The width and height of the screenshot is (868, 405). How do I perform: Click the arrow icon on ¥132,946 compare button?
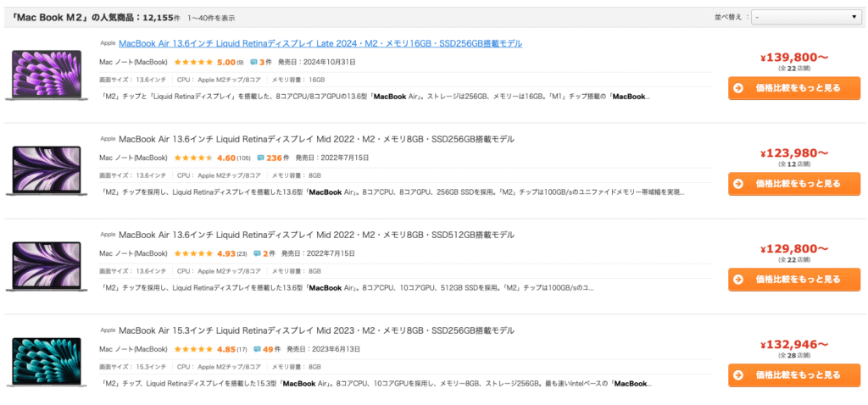click(x=738, y=375)
